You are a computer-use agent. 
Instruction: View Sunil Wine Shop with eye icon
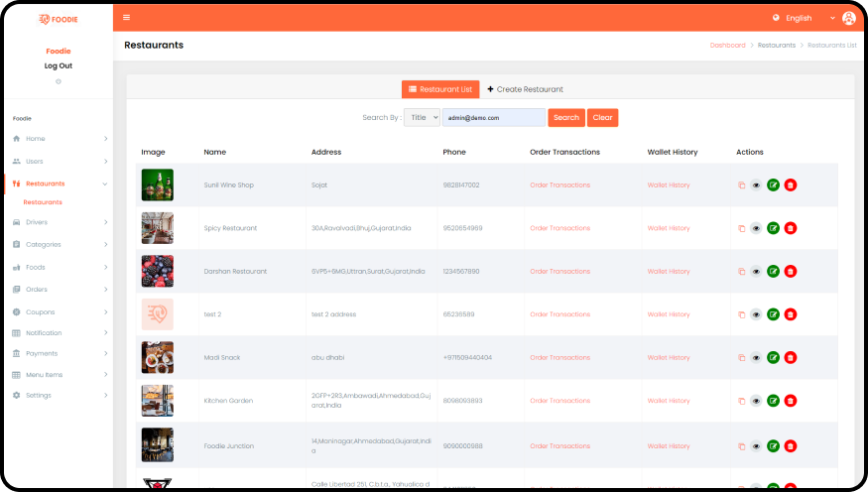[x=756, y=185]
